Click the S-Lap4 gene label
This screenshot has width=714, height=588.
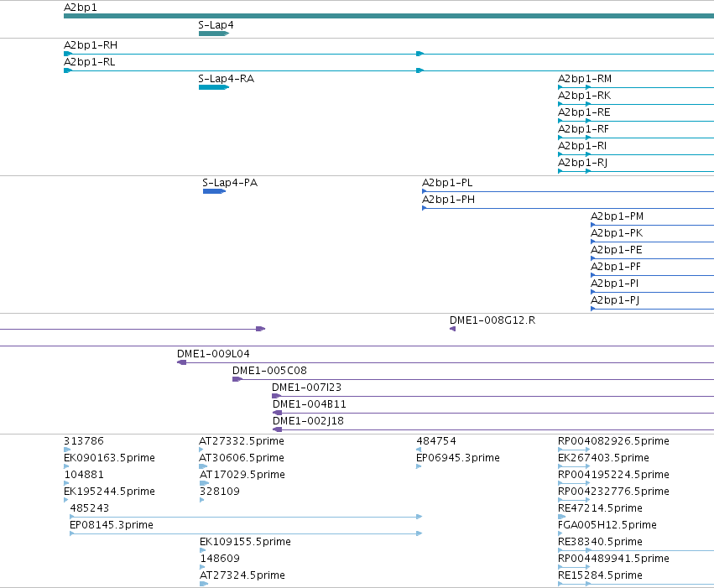tap(216, 25)
